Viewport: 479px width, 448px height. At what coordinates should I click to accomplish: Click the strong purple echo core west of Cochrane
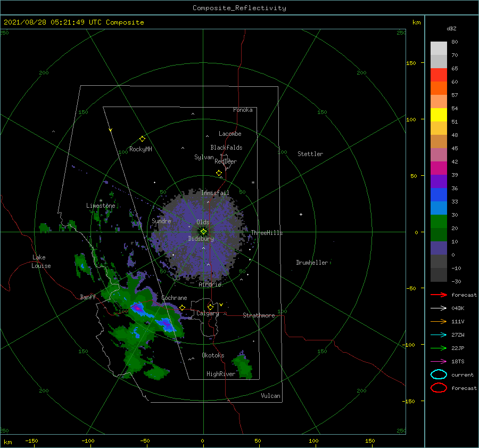pos(138,309)
